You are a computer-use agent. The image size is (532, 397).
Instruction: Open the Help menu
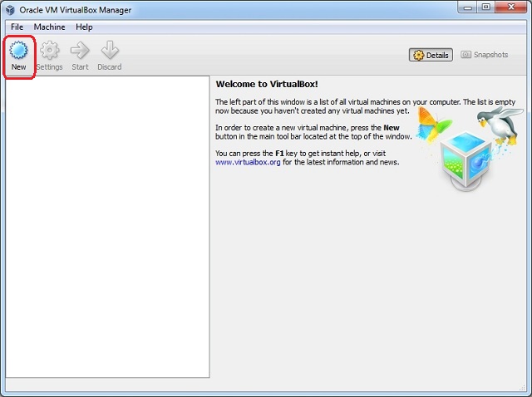84,27
